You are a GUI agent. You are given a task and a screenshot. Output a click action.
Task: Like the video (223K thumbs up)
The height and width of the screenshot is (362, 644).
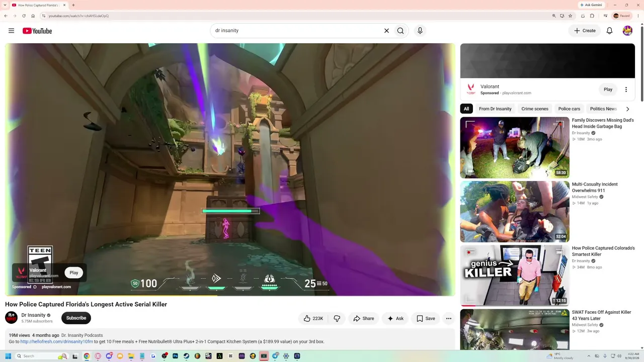point(313,318)
